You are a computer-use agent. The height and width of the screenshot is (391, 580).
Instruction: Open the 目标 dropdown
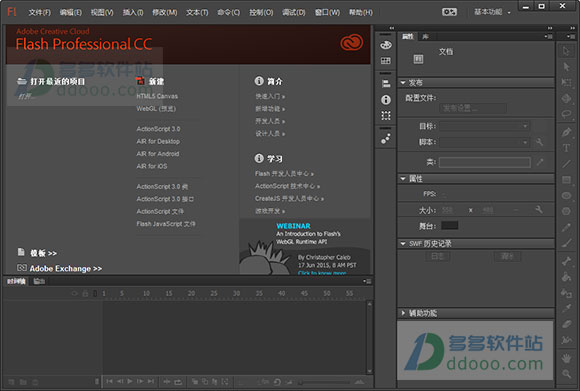tap(484, 126)
